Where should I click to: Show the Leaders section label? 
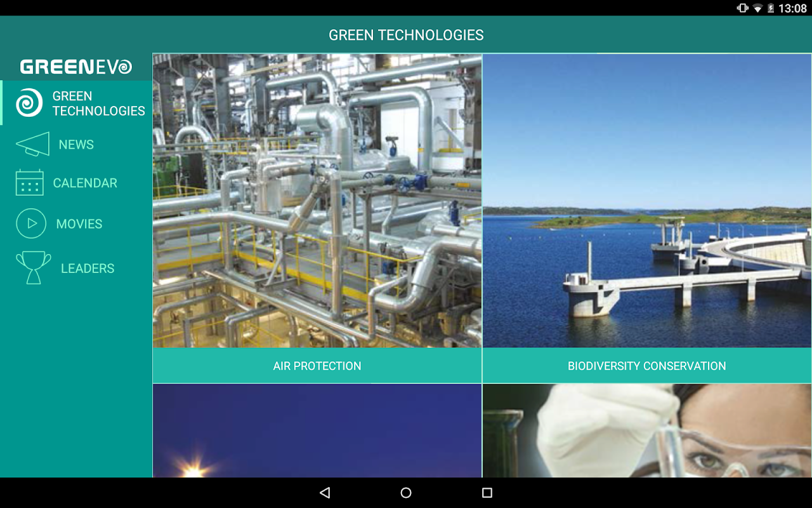pyautogui.click(x=88, y=269)
